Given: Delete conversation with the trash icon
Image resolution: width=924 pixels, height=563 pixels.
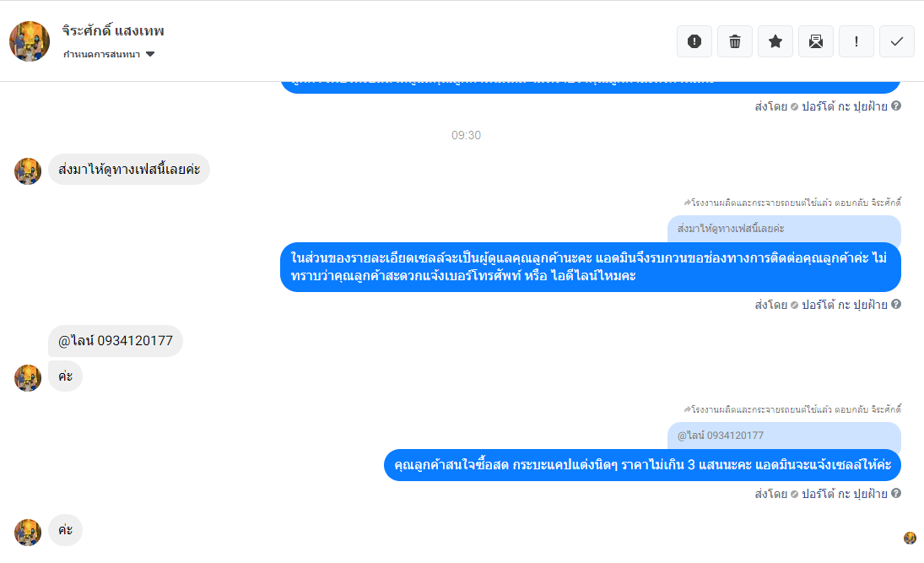Looking at the screenshot, I should tap(735, 41).
